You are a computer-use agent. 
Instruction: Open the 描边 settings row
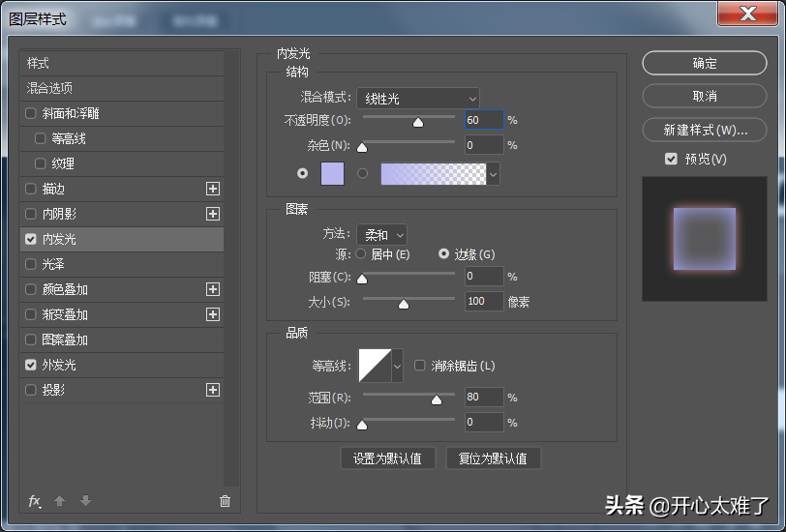click(122, 189)
